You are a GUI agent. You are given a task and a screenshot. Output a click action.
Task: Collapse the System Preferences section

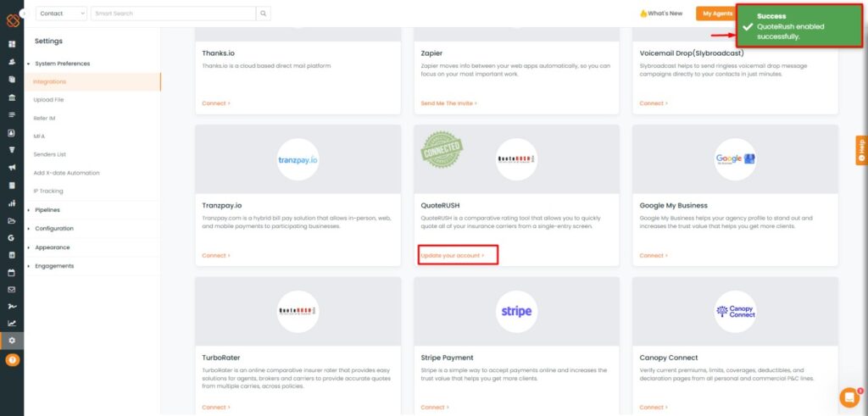63,64
